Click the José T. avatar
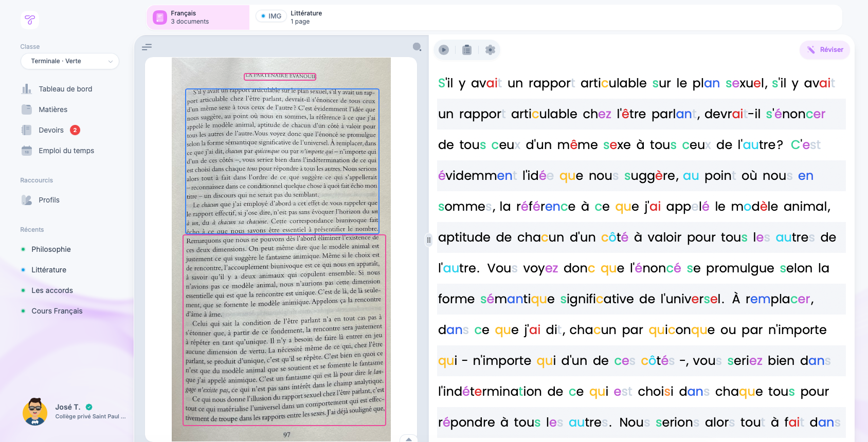 tap(35, 412)
